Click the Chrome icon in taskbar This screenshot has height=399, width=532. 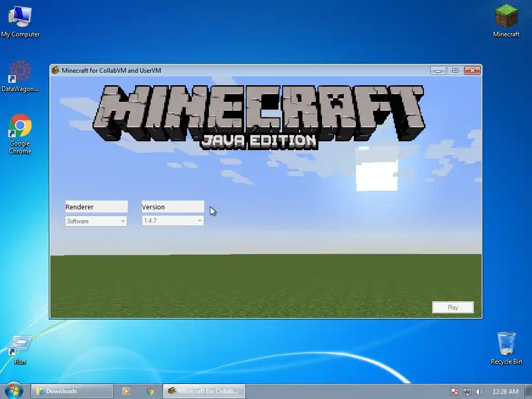click(150, 391)
